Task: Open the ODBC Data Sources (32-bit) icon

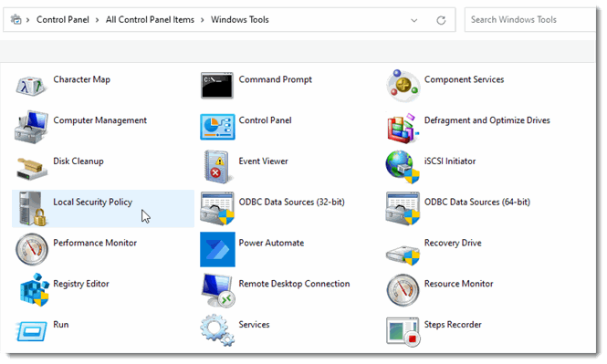Action: [217, 209]
